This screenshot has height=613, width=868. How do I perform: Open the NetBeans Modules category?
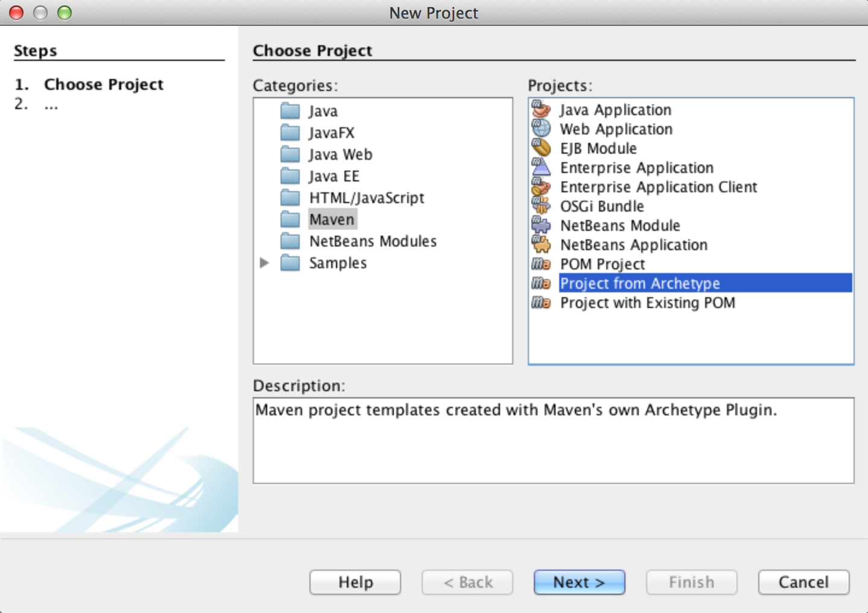pyautogui.click(x=372, y=242)
